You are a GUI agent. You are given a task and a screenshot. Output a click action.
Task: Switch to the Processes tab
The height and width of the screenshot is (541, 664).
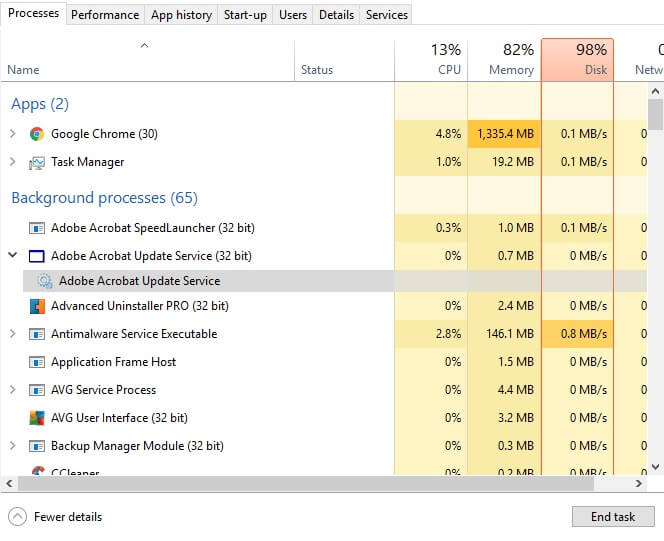click(33, 14)
